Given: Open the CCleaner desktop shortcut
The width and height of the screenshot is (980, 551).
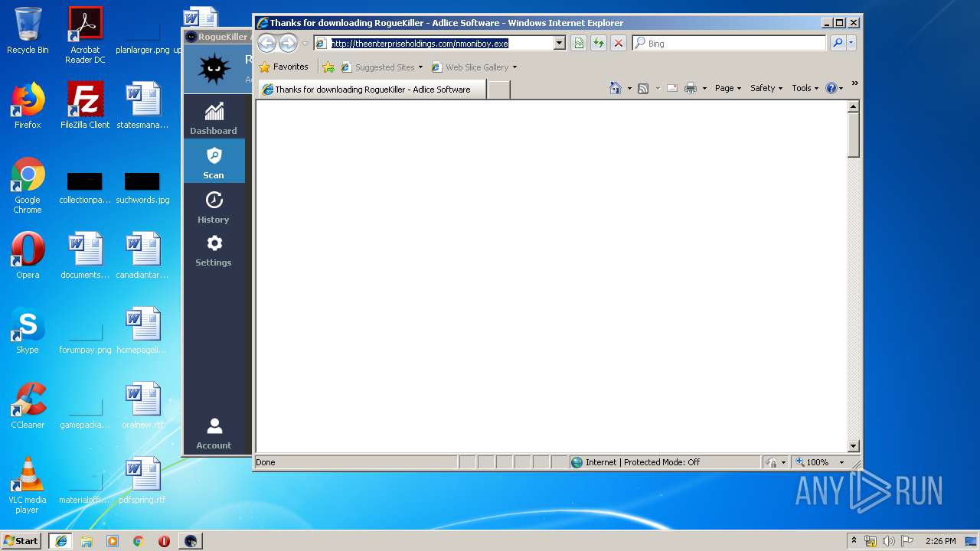Looking at the screenshot, I should [28, 406].
